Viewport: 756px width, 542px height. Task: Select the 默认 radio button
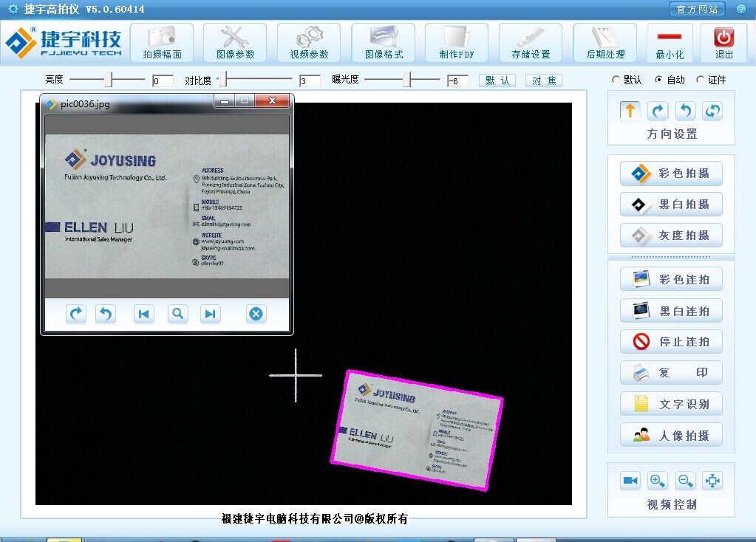click(x=616, y=80)
